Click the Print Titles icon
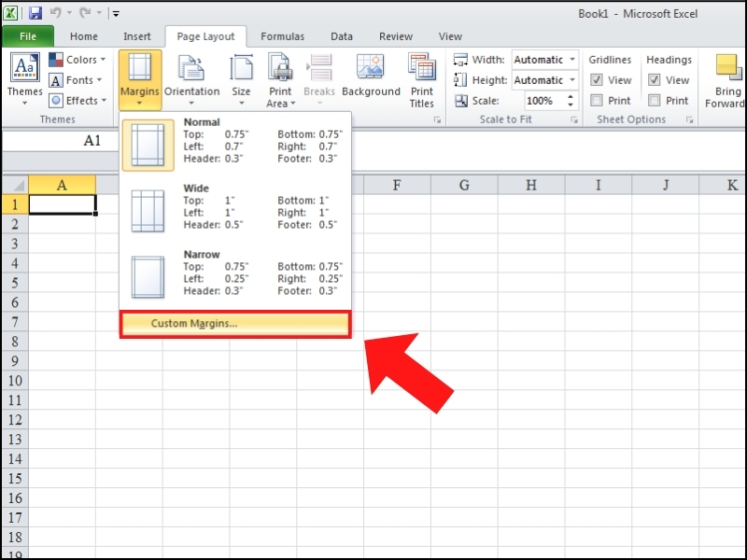Image resolution: width=747 pixels, height=560 pixels. tap(422, 67)
